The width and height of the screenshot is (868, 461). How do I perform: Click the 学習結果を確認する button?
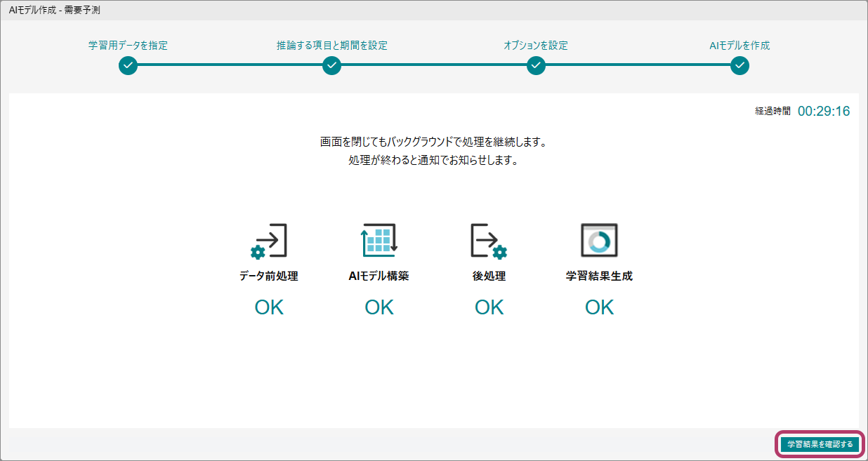[x=820, y=444]
